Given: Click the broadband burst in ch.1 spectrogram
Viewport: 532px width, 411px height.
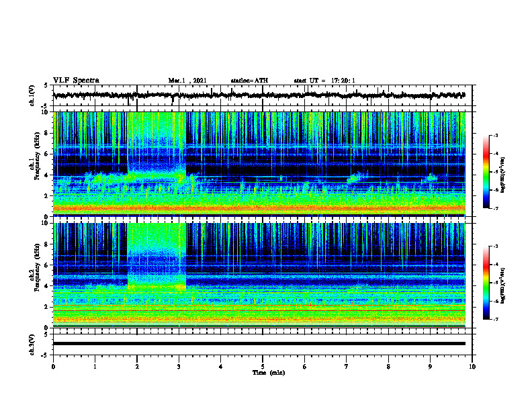Looking at the screenshot, I should coord(157,146).
